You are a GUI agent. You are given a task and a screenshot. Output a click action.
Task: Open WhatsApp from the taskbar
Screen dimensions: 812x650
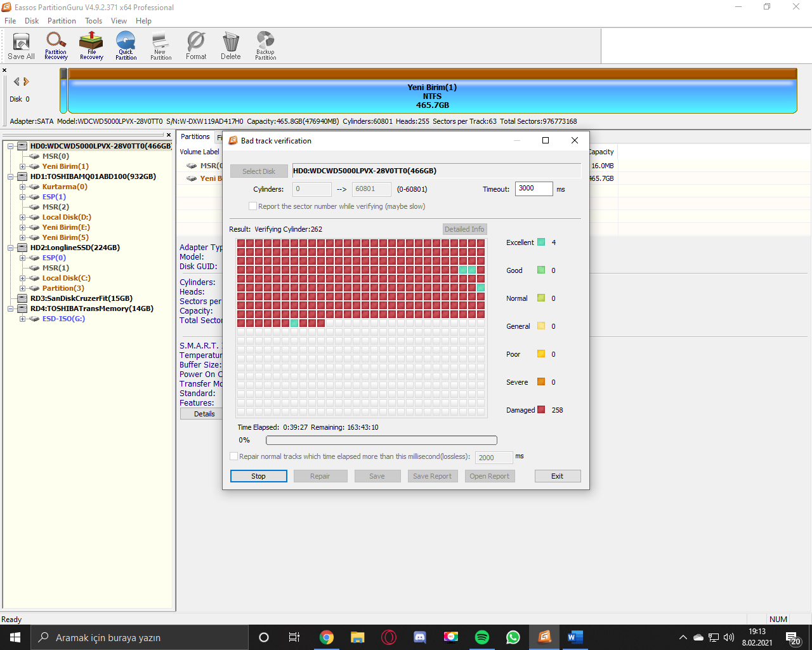[x=513, y=637]
